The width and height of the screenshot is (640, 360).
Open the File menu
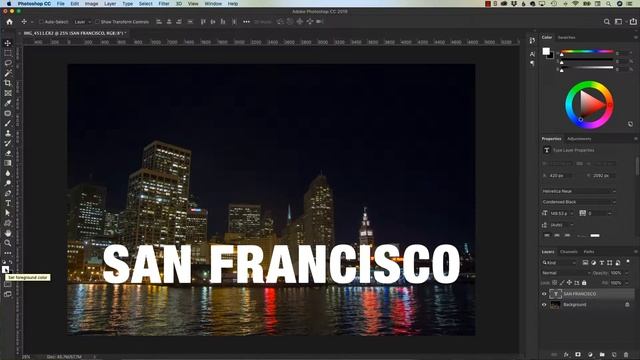pyautogui.click(x=60, y=4)
